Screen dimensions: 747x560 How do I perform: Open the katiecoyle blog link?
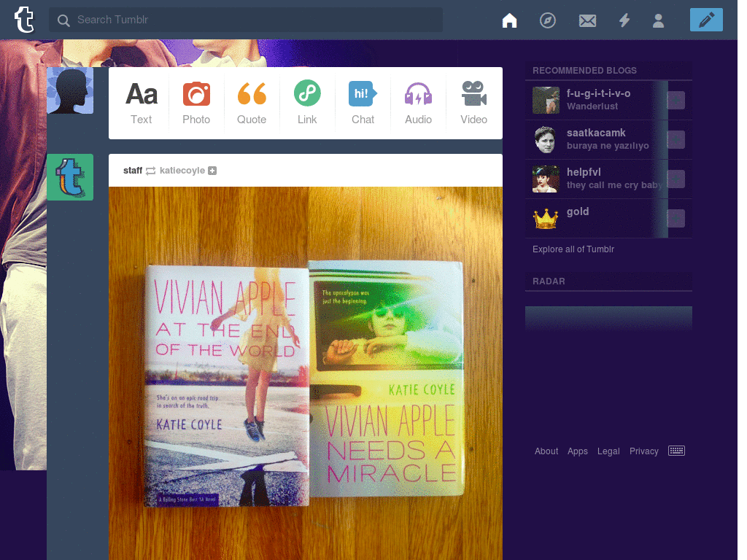[182, 171]
